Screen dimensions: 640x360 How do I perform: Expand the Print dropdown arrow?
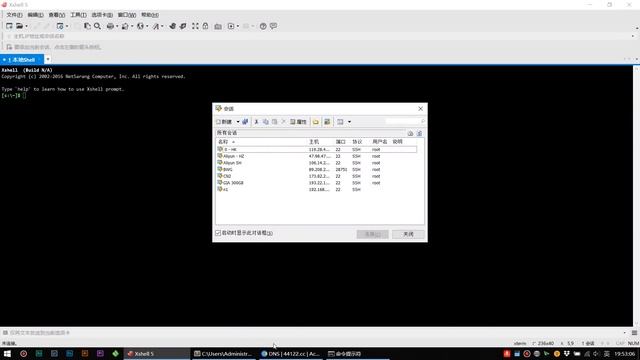coord(117,26)
